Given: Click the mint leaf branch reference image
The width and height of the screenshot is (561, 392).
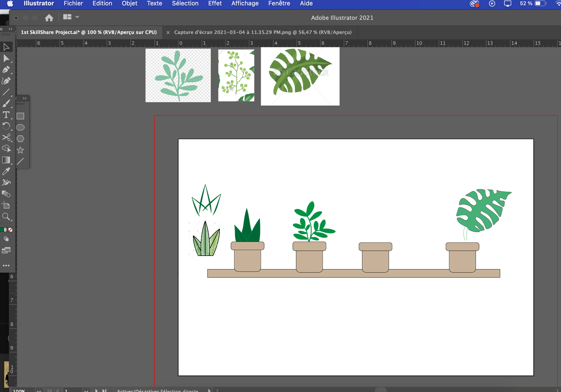Looking at the screenshot, I should pyautogui.click(x=178, y=76).
